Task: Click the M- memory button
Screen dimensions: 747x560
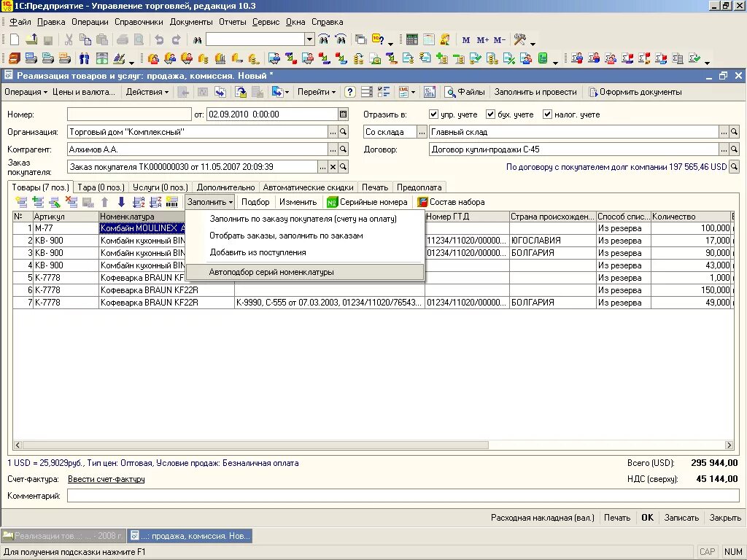Action: (x=499, y=40)
